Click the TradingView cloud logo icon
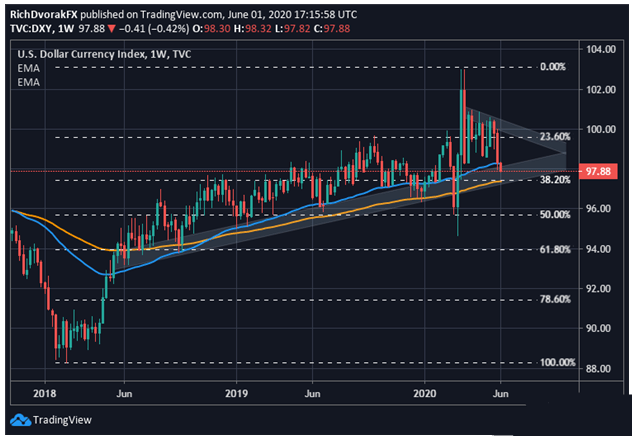Screen dimensions: 632x436 tap(20, 420)
